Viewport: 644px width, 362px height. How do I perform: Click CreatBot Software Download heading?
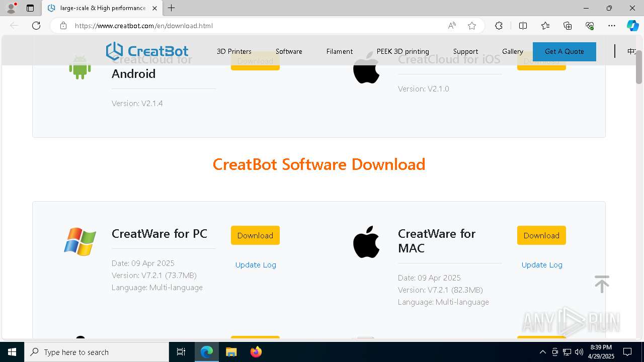pyautogui.click(x=319, y=164)
